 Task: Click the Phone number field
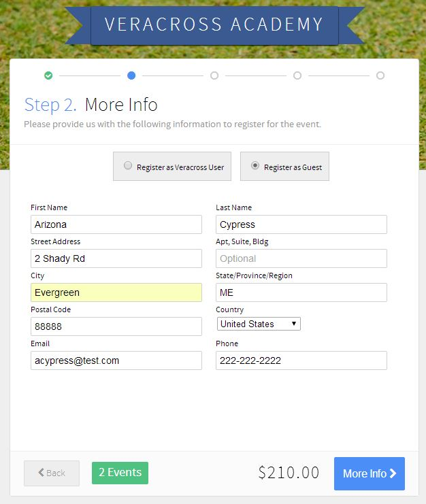point(301,360)
